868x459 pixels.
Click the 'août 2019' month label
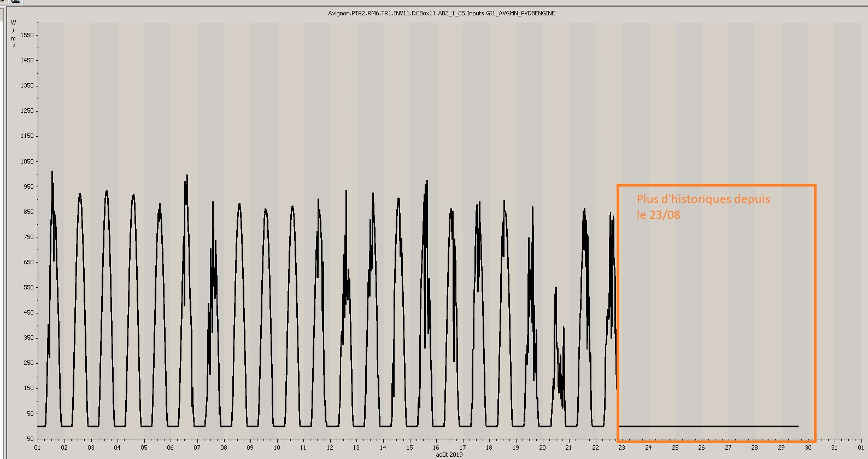pyautogui.click(x=449, y=455)
